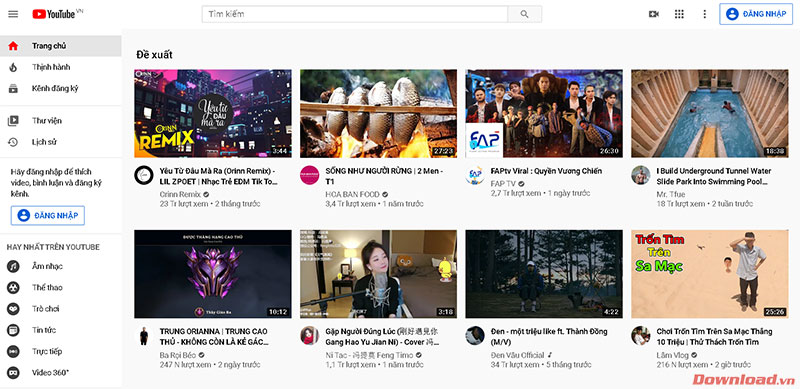Open Ba Rọi Béo channel avatar
This screenshot has height=389, width=800.
pyautogui.click(x=144, y=335)
